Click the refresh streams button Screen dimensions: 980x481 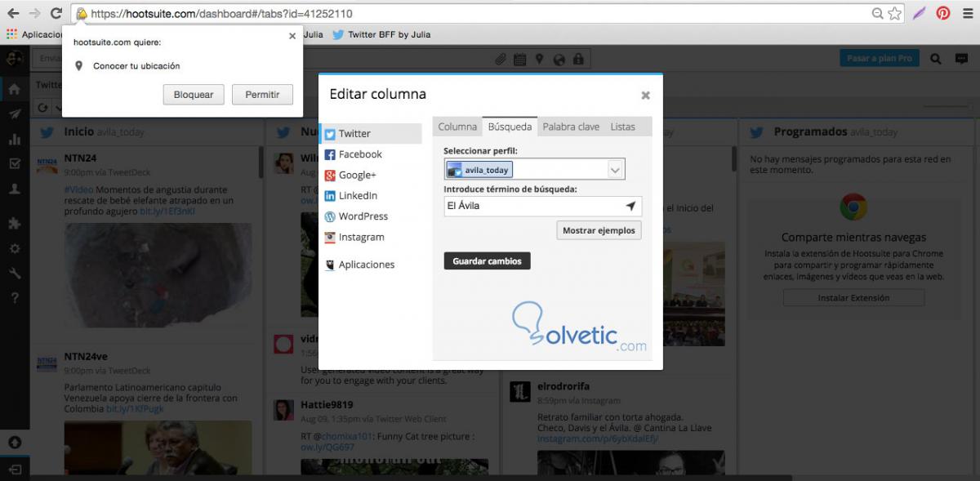click(x=45, y=108)
